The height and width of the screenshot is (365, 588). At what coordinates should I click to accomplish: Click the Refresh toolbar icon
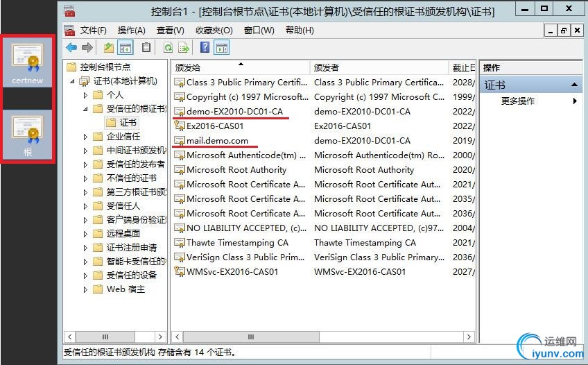pyautogui.click(x=168, y=48)
